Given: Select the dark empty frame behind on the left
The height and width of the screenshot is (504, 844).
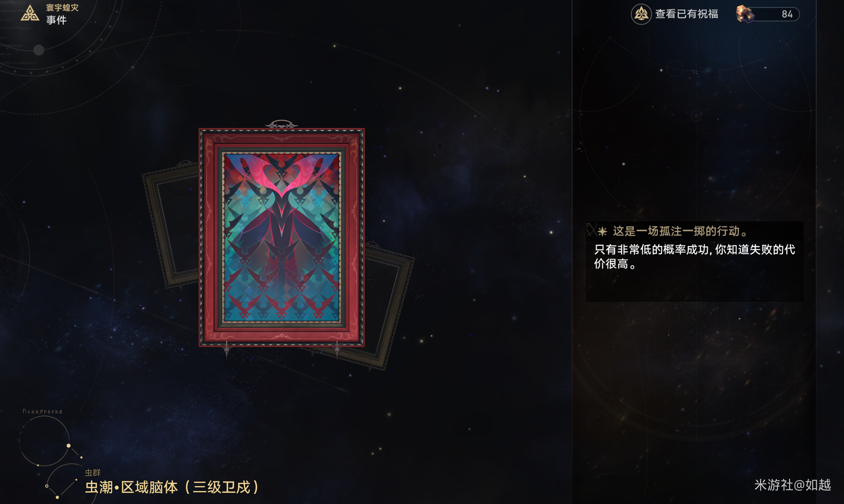Looking at the screenshot, I should tap(171, 226).
